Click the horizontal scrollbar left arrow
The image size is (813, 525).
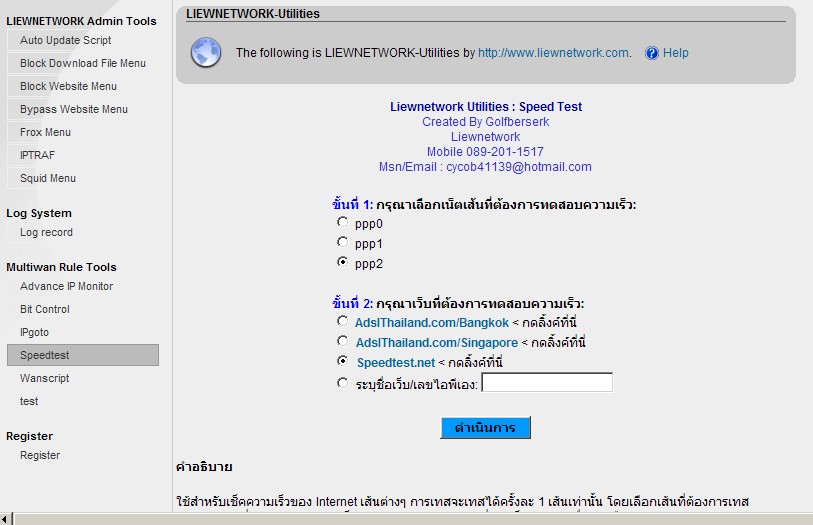click(x=4, y=519)
